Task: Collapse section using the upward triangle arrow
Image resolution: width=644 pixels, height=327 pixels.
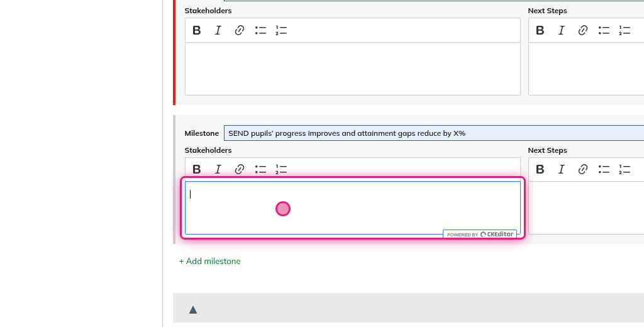Action: tap(193, 310)
